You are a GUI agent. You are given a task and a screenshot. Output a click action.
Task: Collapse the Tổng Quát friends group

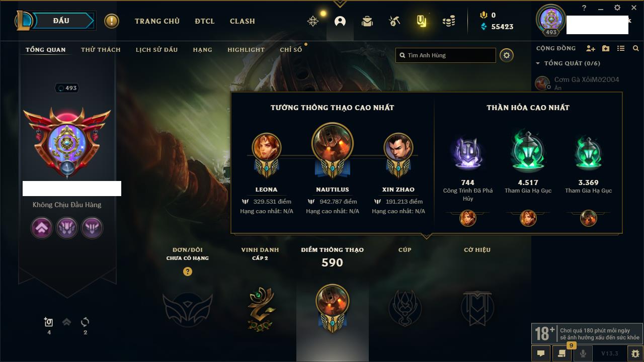tap(538, 63)
